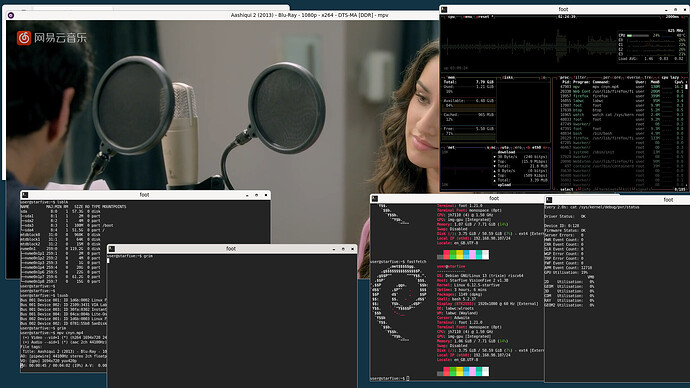This screenshot has width=690, height=388.
Task: Click the btop 'select' button
Action: tap(567, 189)
